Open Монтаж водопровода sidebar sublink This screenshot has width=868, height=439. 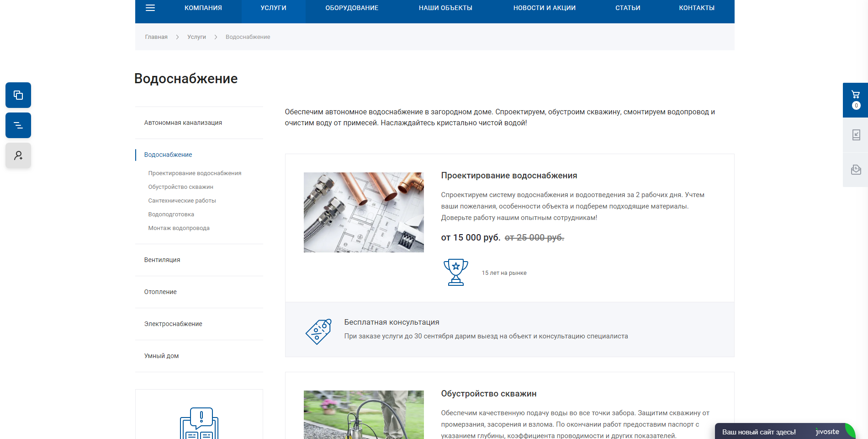179,228
